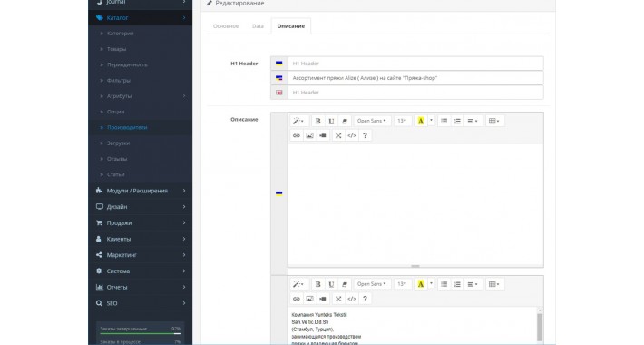The width and height of the screenshot is (644, 345).
Task: Switch upper editor to code view
Action: coord(352,135)
